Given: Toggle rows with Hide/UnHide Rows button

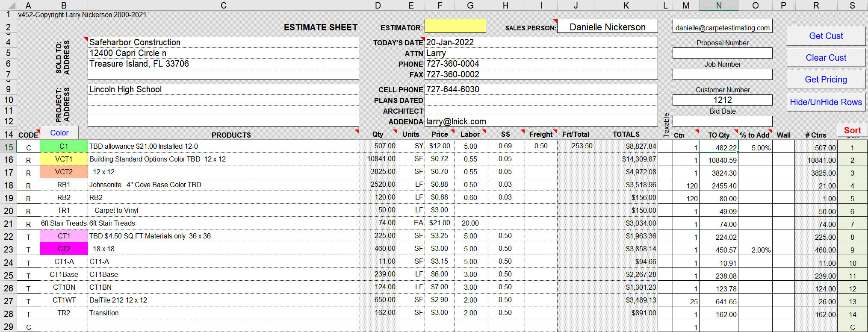Looking at the screenshot, I should (x=826, y=102).
